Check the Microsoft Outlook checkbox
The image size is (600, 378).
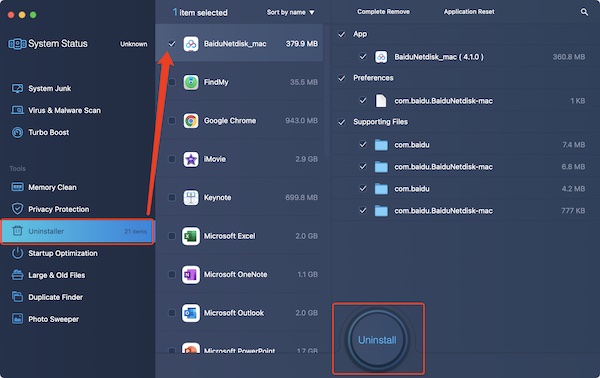(x=172, y=313)
